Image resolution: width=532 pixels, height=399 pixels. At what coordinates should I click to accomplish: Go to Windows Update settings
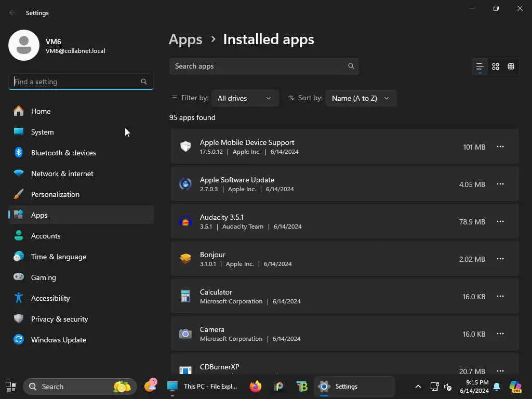coord(58,340)
